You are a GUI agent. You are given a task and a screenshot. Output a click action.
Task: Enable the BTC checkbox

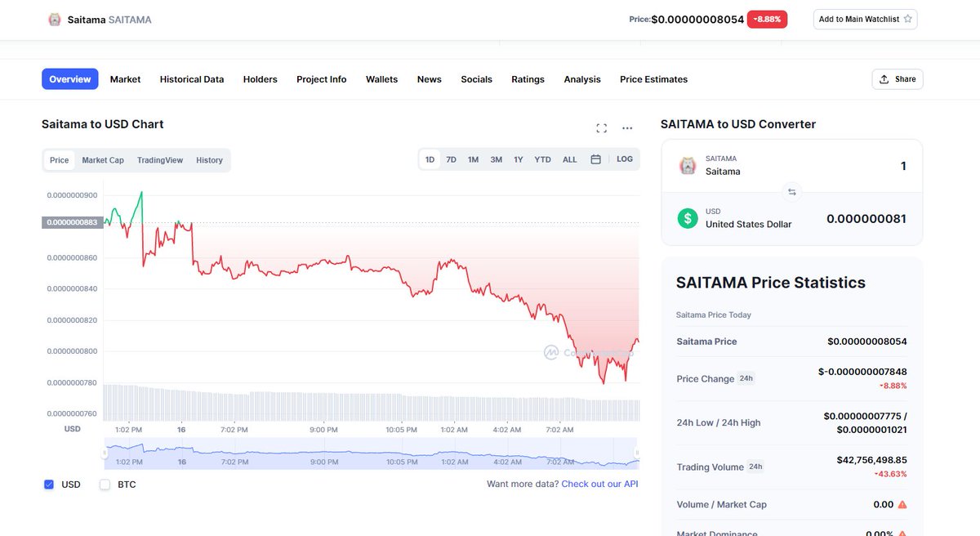105,485
